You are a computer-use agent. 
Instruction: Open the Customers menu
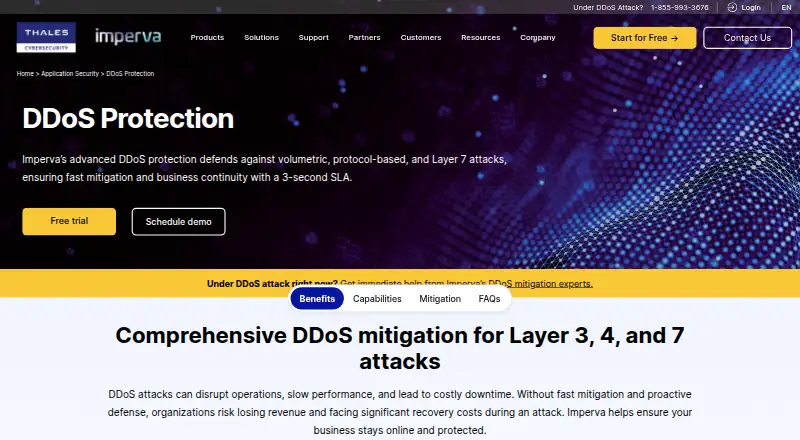[421, 38]
